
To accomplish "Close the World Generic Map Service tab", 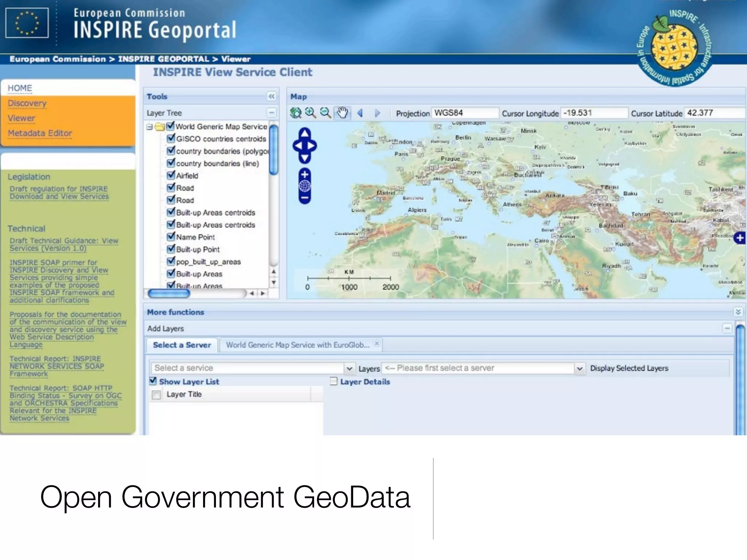I will [377, 343].
